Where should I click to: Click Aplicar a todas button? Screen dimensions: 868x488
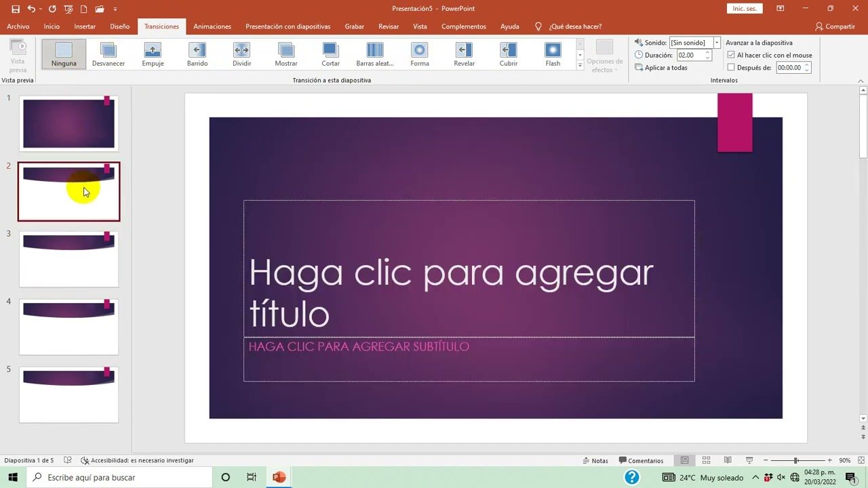click(x=661, y=68)
